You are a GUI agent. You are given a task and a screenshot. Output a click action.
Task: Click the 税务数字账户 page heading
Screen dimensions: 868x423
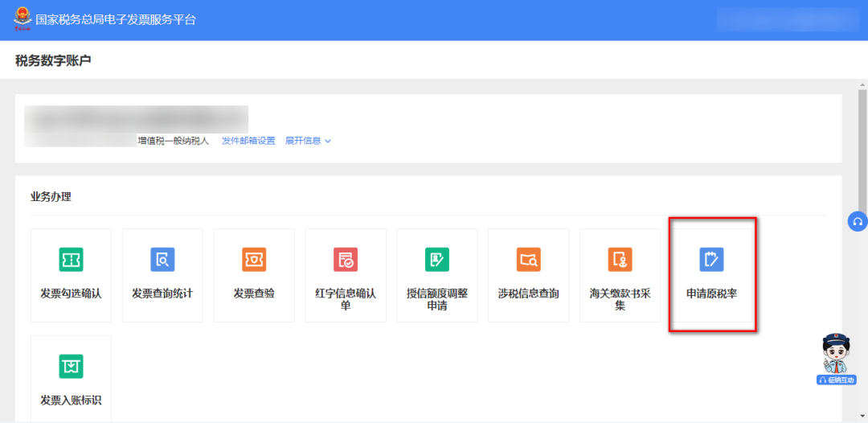[53, 60]
